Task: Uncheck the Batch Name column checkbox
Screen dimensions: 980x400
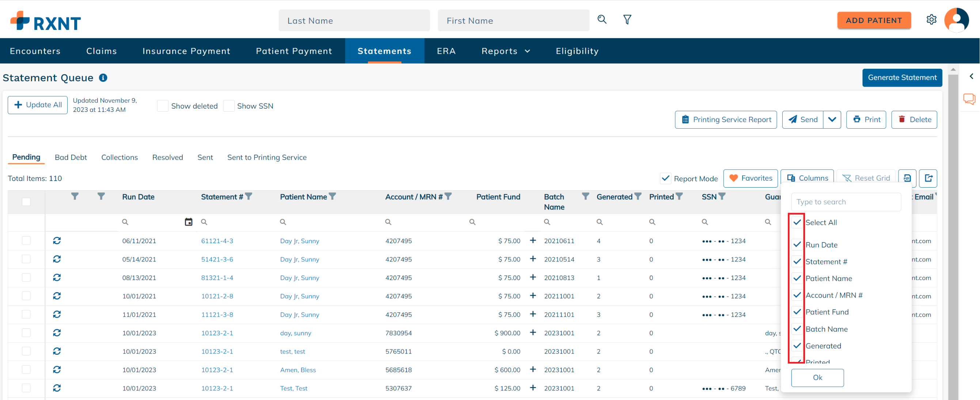Action: click(x=797, y=329)
